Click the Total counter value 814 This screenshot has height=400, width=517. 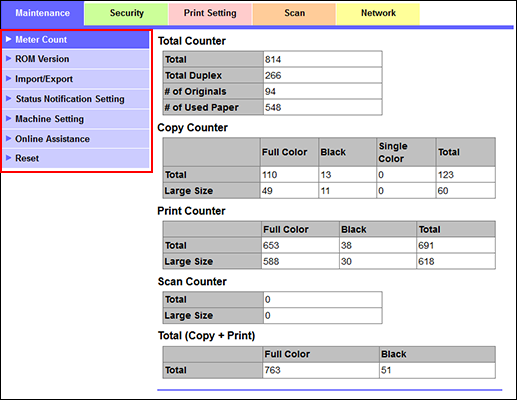pos(322,59)
